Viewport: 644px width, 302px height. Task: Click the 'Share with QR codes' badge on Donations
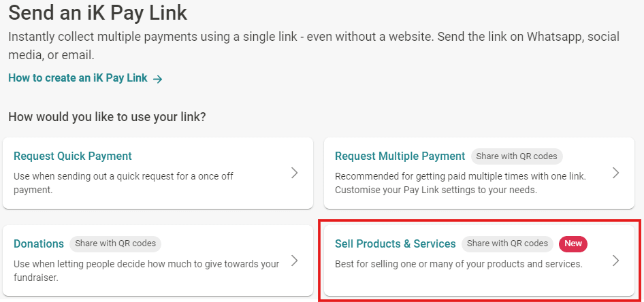[x=115, y=244]
